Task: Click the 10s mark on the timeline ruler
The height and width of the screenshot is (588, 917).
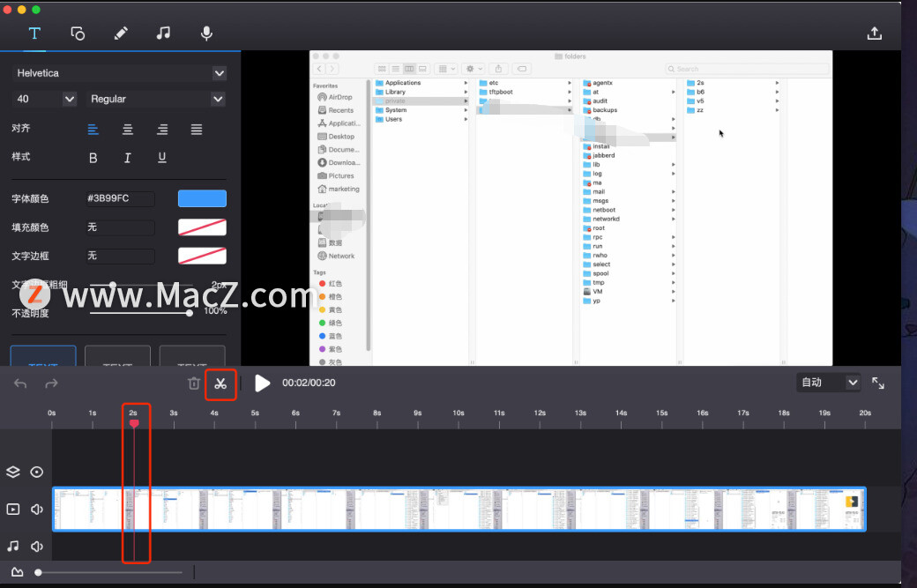Action: 458,413
